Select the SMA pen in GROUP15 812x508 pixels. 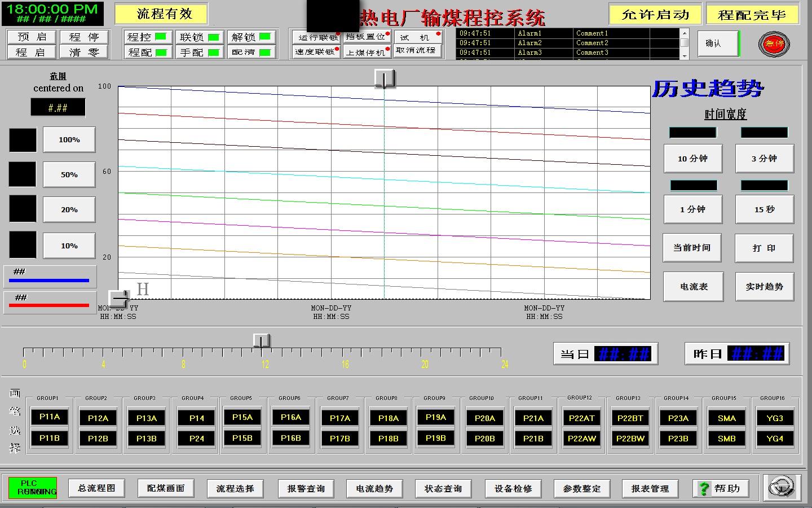(x=726, y=418)
